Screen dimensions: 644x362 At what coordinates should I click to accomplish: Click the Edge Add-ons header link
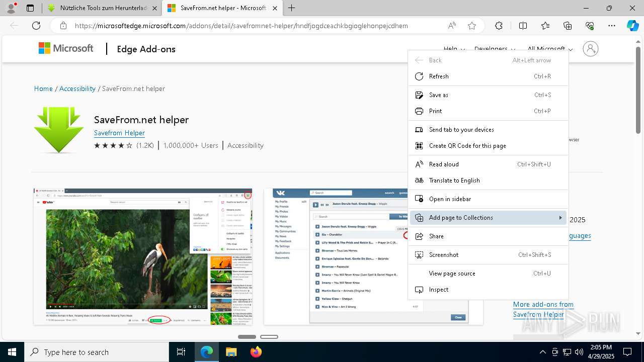point(146,49)
